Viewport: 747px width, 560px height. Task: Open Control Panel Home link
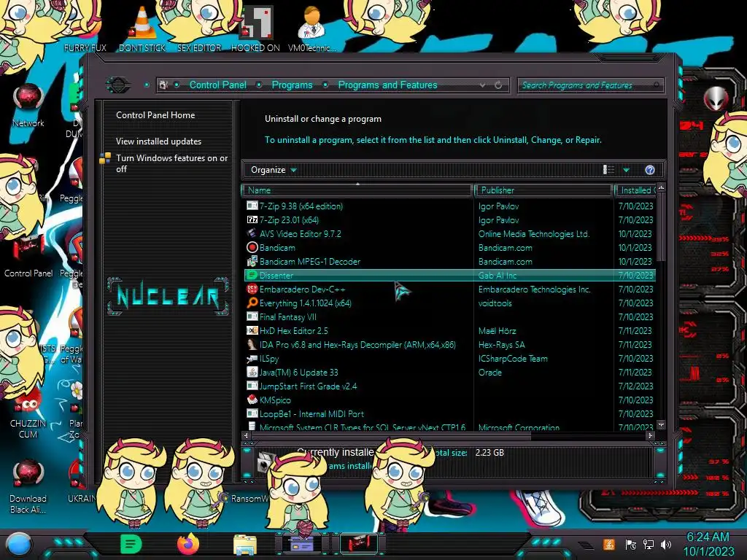[x=155, y=115]
